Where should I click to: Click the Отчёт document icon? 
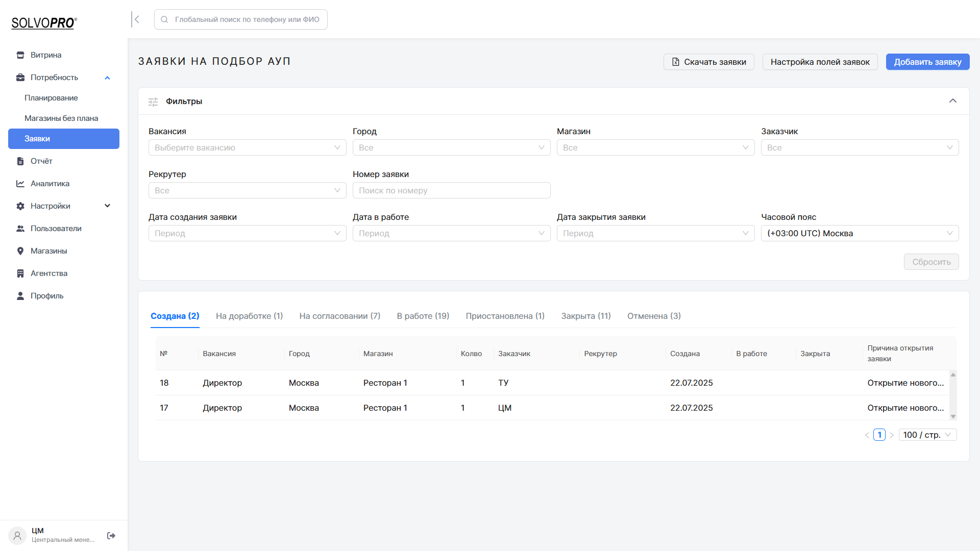[20, 161]
